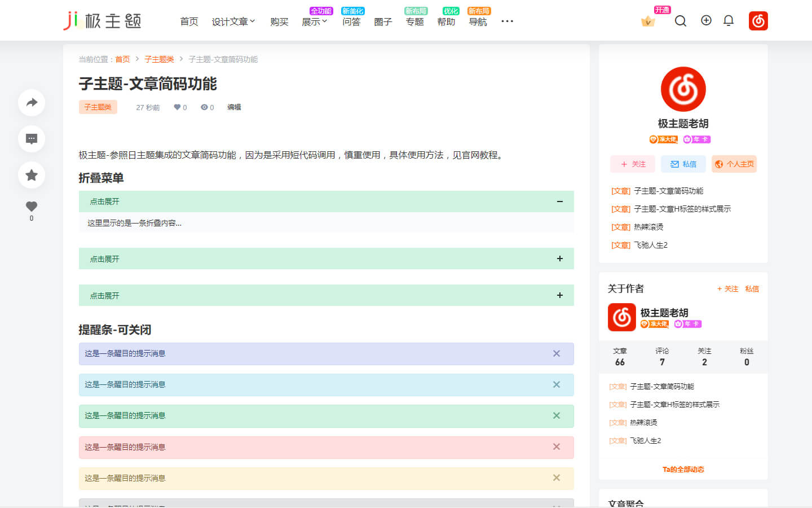The width and height of the screenshot is (812, 508).
Task: Open the 设计文章 dropdown menu
Action: click(x=233, y=21)
